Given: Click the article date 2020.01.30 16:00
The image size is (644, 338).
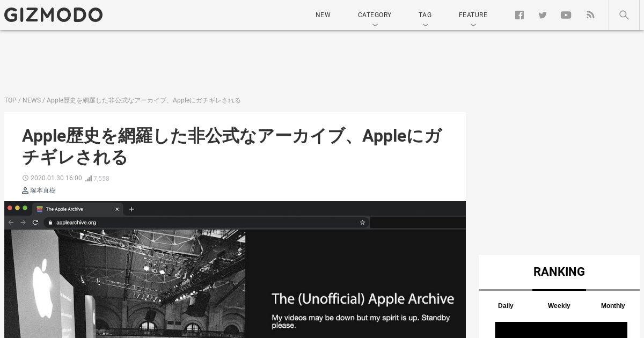Looking at the screenshot, I should point(56,178).
